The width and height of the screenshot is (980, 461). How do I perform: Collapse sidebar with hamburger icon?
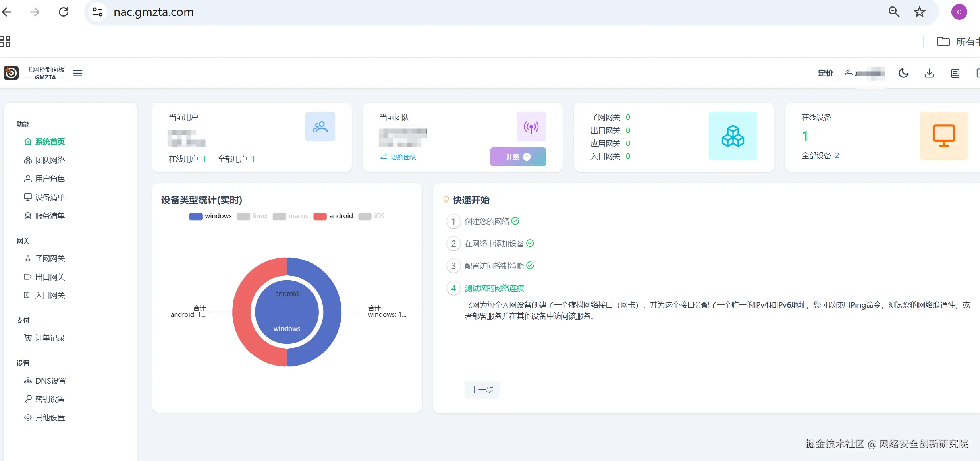tap(78, 73)
